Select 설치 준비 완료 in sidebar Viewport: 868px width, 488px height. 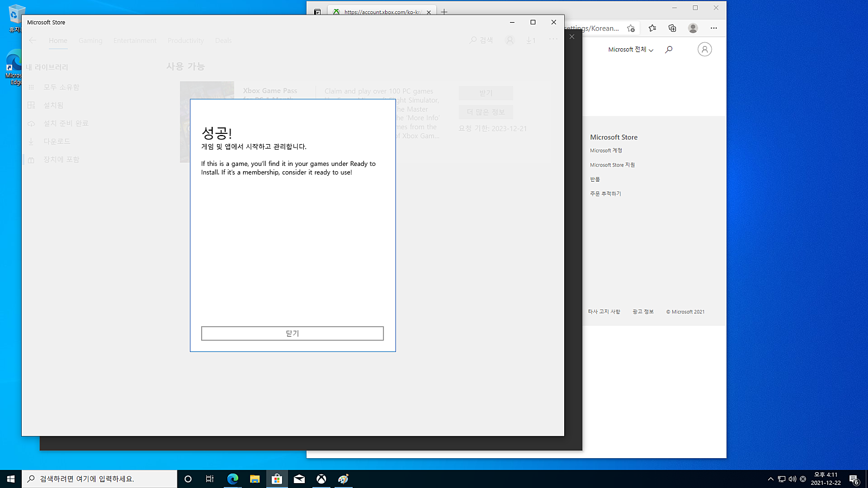[66, 124]
